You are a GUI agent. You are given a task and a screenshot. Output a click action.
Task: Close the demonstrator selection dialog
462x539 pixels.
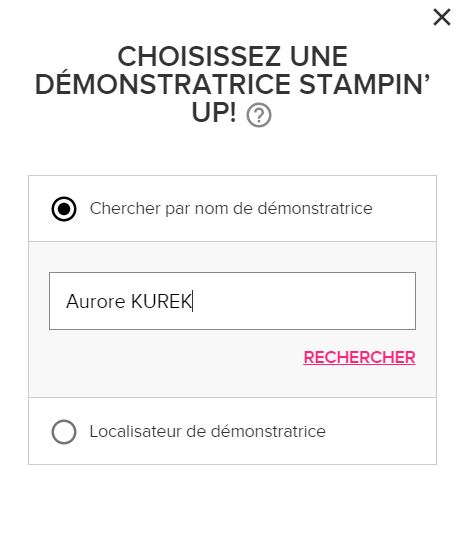[442, 17]
